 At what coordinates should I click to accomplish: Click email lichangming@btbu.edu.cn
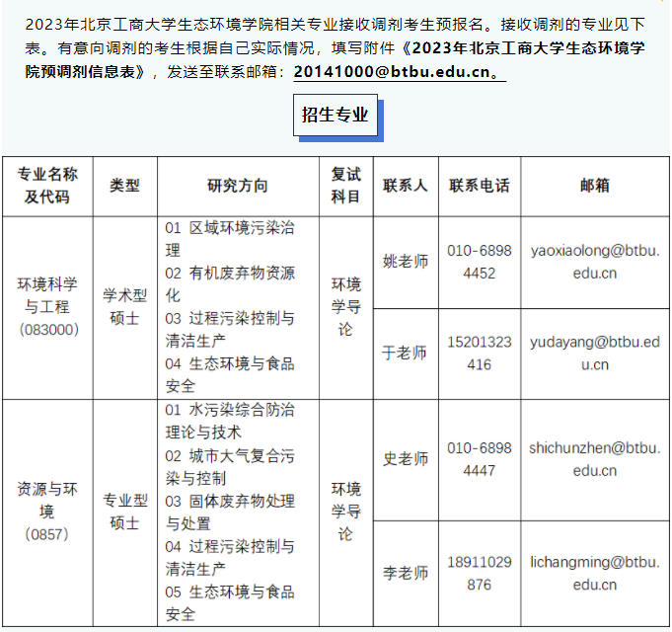[595, 574]
